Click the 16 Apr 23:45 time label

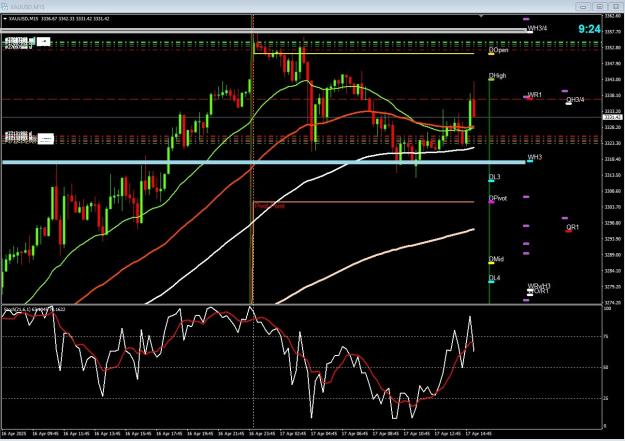[261, 433]
